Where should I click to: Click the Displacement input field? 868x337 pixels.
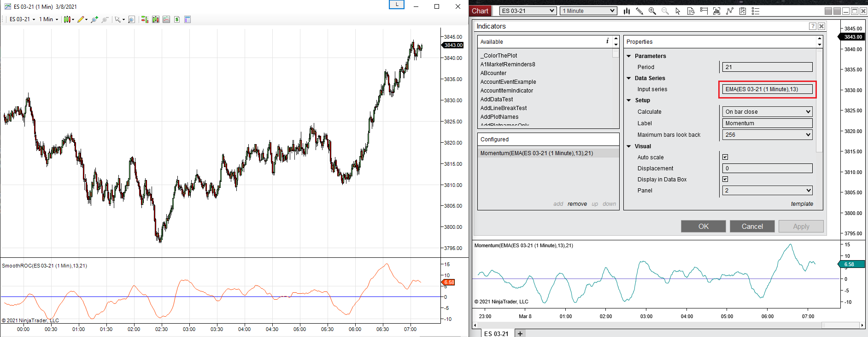767,168
